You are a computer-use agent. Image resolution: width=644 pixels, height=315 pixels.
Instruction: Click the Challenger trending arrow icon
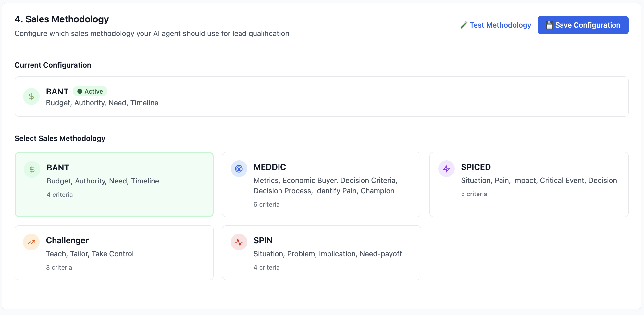click(x=31, y=242)
